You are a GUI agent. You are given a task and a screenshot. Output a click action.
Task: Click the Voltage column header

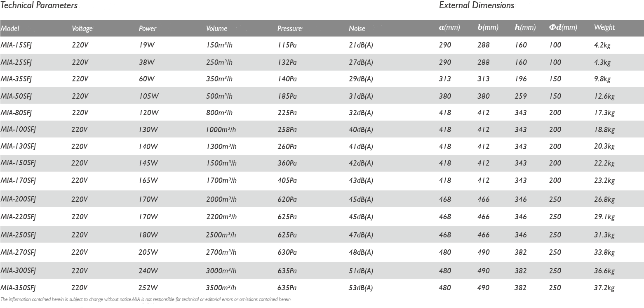click(x=82, y=28)
